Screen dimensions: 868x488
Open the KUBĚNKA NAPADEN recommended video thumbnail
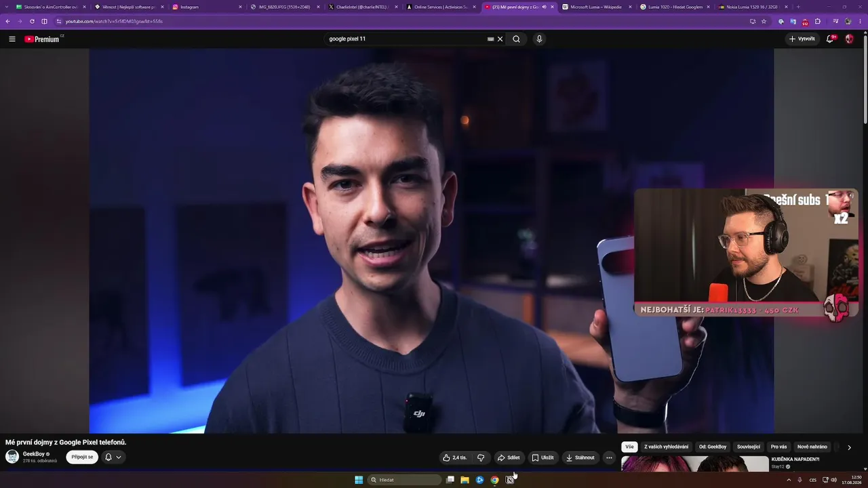695,464
